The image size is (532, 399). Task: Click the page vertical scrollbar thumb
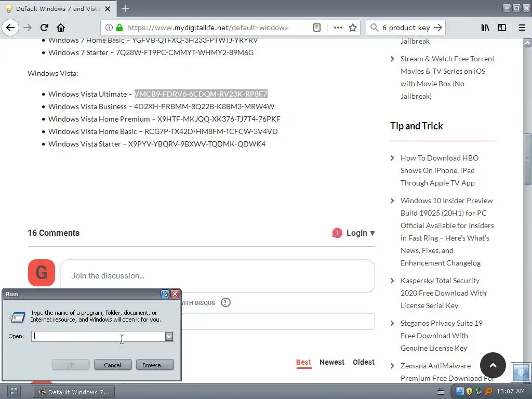(527, 159)
